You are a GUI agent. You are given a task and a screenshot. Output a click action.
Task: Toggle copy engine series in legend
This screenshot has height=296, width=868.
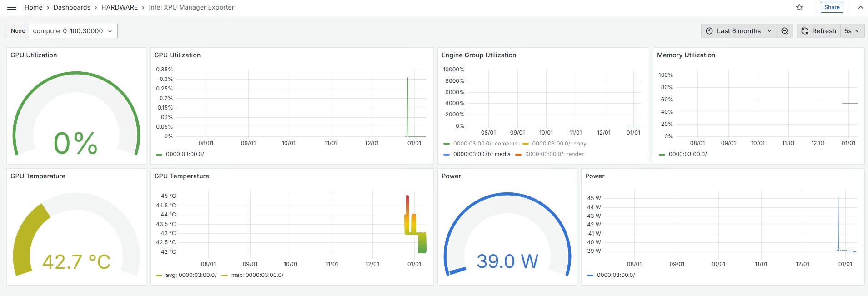point(559,144)
